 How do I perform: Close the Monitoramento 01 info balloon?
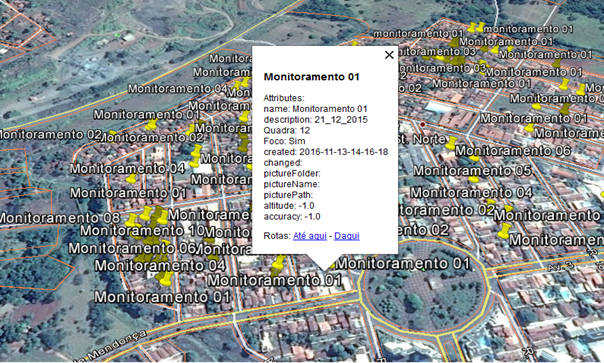[x=389, y=55]
